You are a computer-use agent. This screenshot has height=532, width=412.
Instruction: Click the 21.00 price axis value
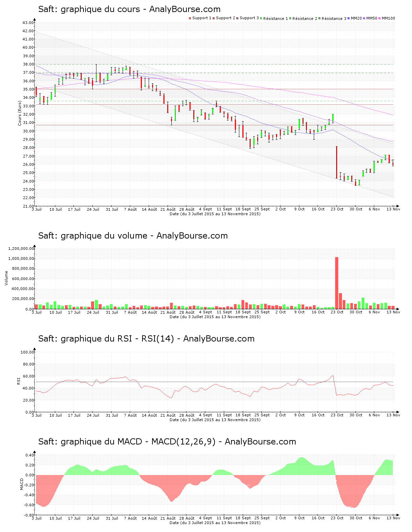click(28, 206)
